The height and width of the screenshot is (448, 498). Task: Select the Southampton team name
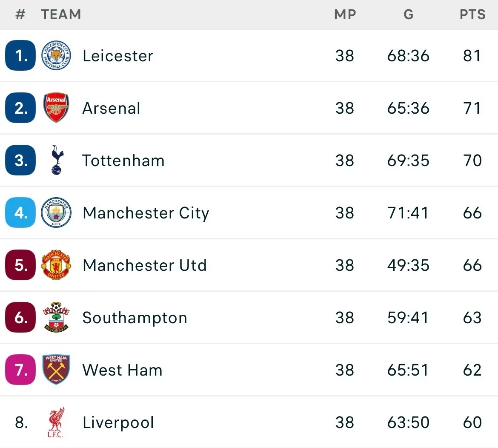click(x=135, y=318)
